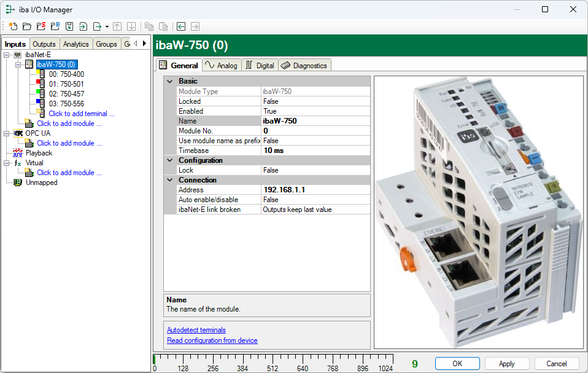The height and width of the screenshot is (373, 588).
Task: Edit the Timebase 10 ms field
Action: [x=315, y=151]
